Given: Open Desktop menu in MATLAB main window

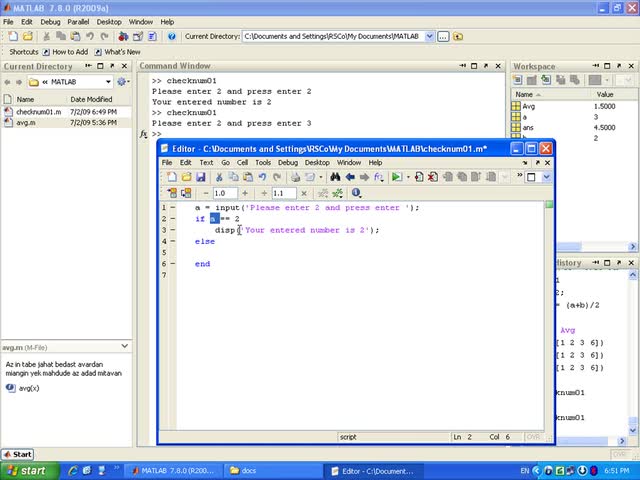Looking at the screenshot, I should [x=109, y=22].
